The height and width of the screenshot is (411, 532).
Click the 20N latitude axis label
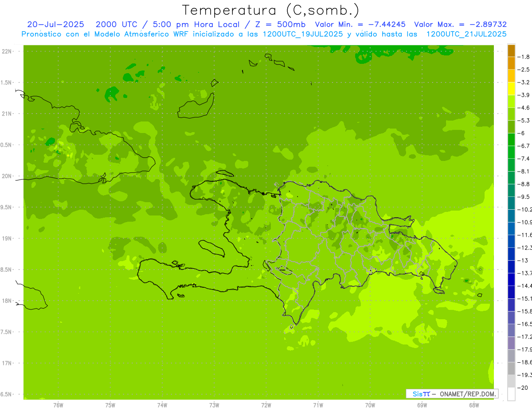pos(7,176)
